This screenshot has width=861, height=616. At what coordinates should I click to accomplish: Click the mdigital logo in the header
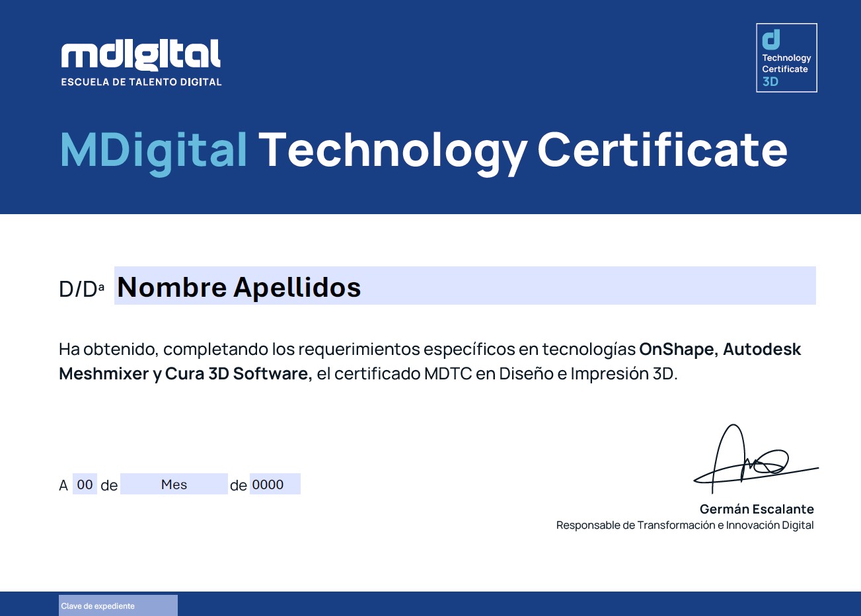click(141, 56)
